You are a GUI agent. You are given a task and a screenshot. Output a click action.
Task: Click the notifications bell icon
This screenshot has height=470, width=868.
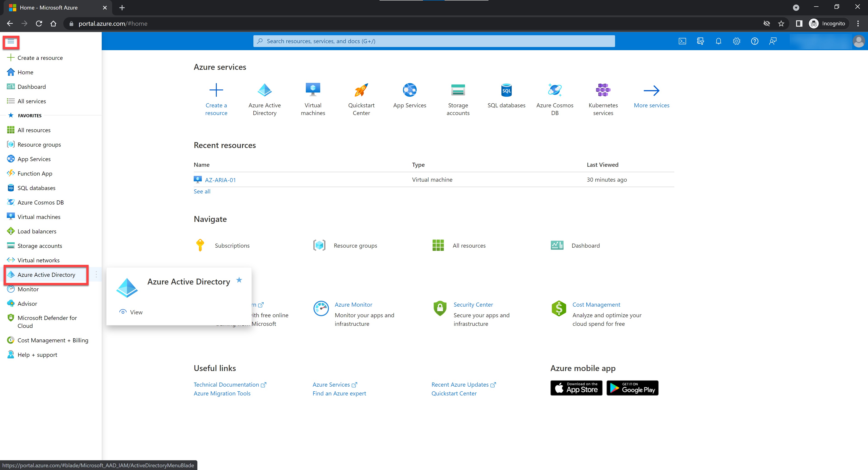[x=718, y=41]
